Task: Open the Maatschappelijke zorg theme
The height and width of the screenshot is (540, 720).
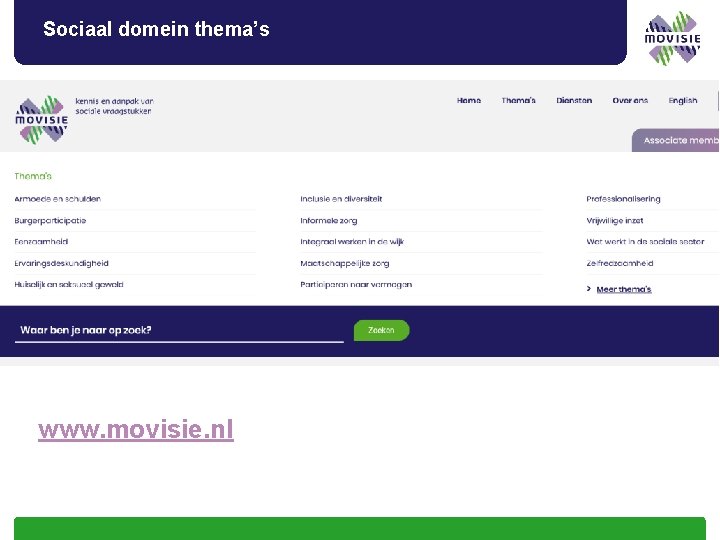Action: 345,263
